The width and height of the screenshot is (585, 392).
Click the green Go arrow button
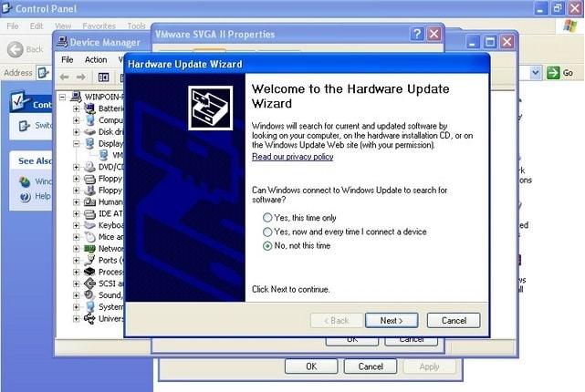(553, 73)
